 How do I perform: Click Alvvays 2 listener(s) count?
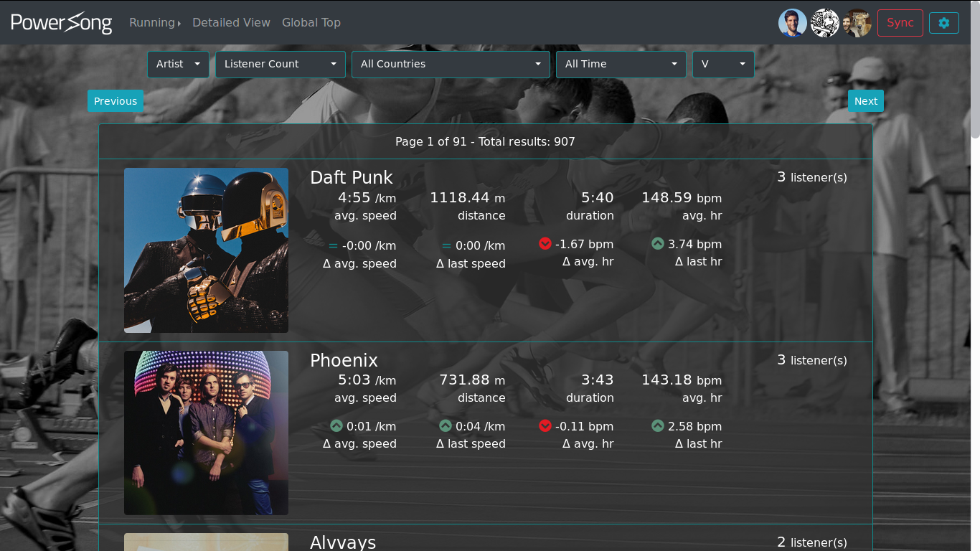coord(812,542)
